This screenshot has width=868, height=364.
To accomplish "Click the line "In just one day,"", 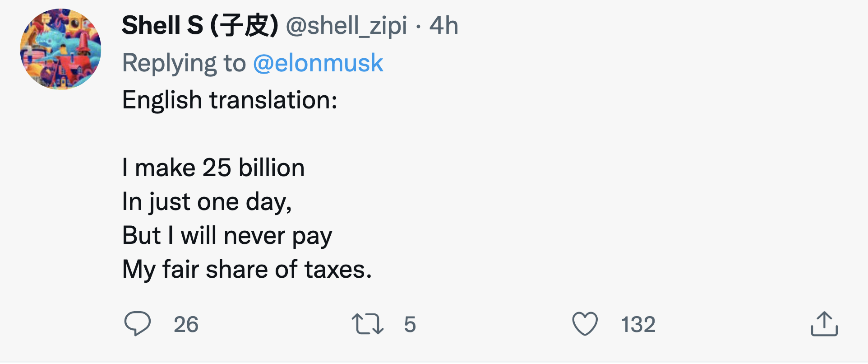I will point(207,201).
